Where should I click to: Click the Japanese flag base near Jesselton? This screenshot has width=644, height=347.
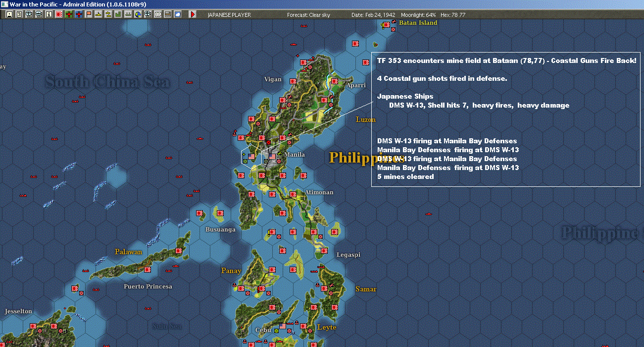[x=34, y=326]
